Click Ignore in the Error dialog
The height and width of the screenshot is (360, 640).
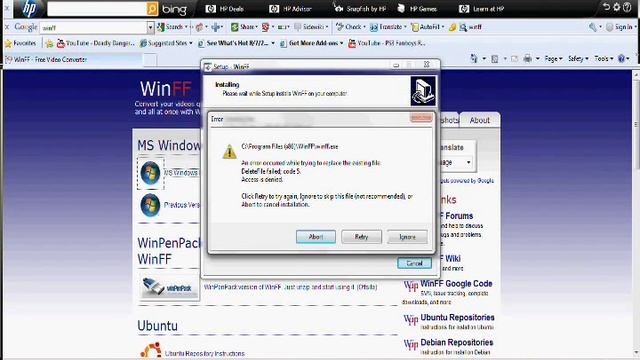[407, 237]
